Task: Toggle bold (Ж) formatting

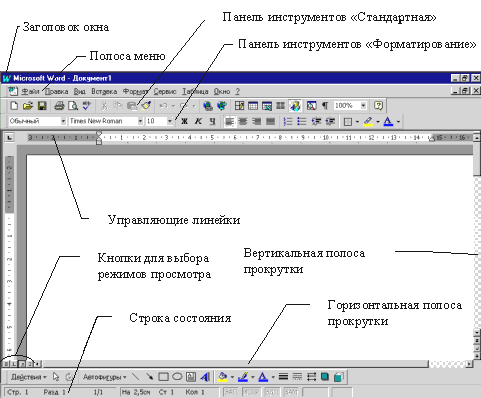Action: [x=184, y=121]
